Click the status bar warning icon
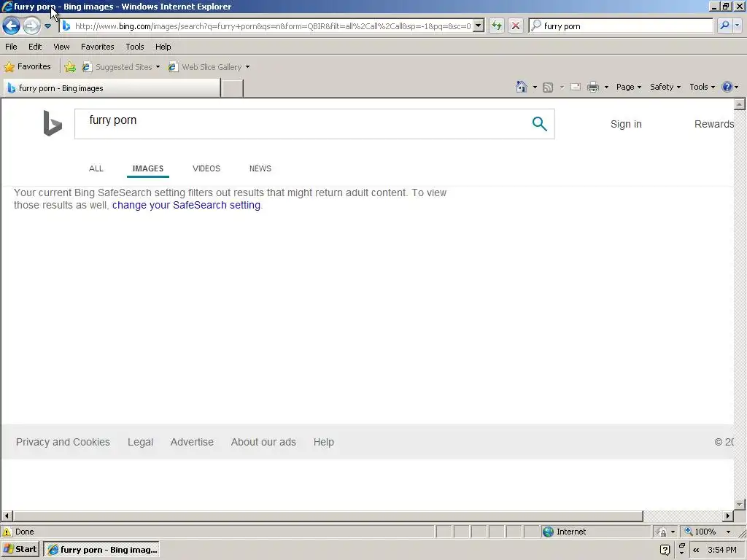 pos(7,532)
